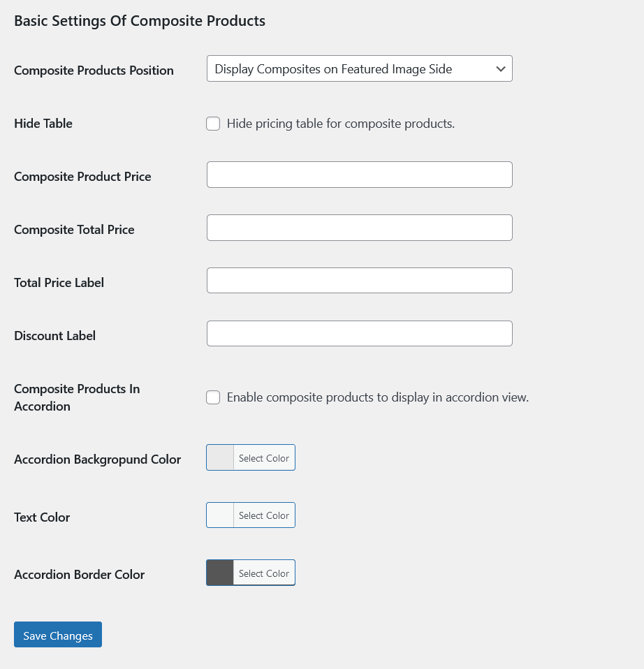Click the 'Enable composite products to display' label
Image resolution: width=644 pixels, height=669 pixels.
tap(378, 397)
